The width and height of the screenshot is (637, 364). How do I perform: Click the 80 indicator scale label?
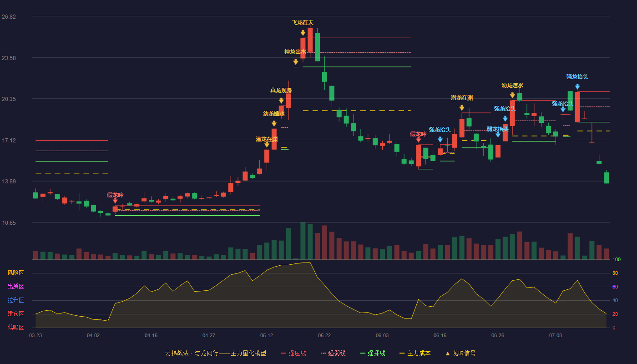(615, 273)
